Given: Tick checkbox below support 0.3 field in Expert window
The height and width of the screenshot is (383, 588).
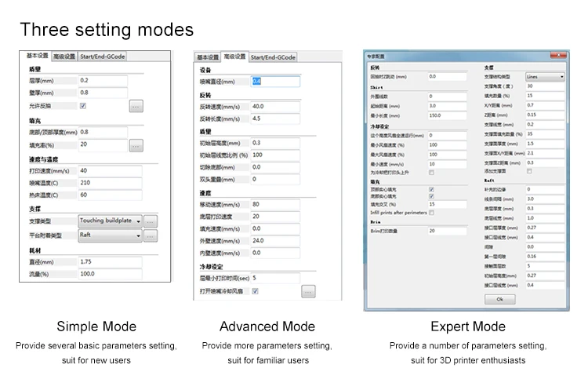Looking at the screenshot, I should pos(529,171).
